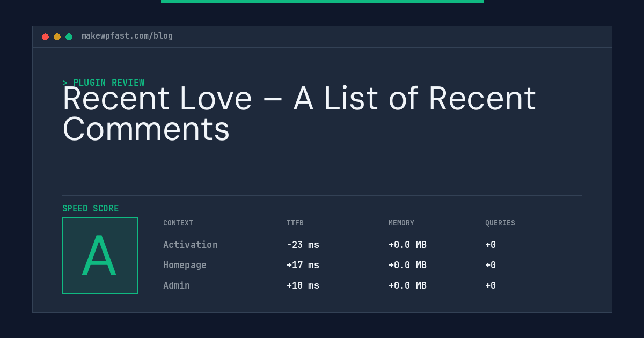The image size is (644, 338).
Task: Click the CONTEXT column header
Action: [x=178, y=223]
